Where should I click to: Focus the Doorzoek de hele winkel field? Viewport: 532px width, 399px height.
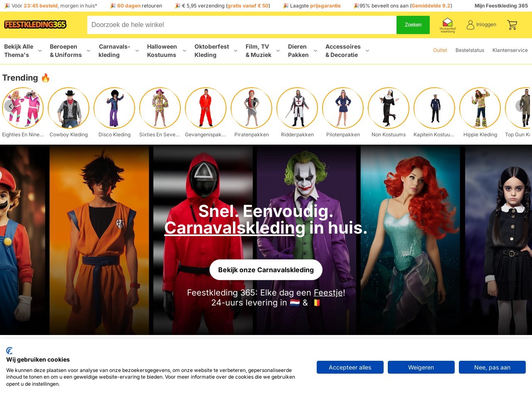click(242, 25)
